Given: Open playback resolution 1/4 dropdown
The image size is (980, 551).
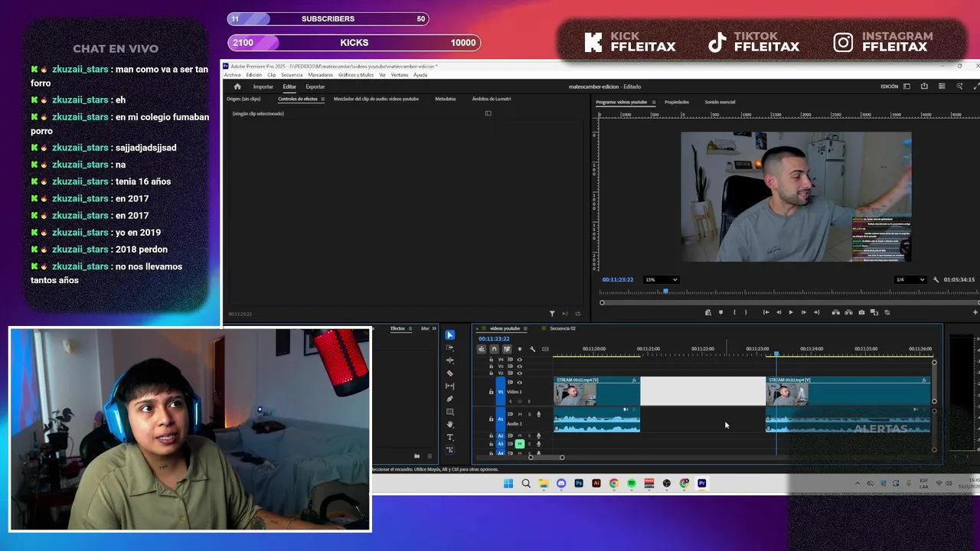Looking at the screenshot, I should (x=910, y=279).
